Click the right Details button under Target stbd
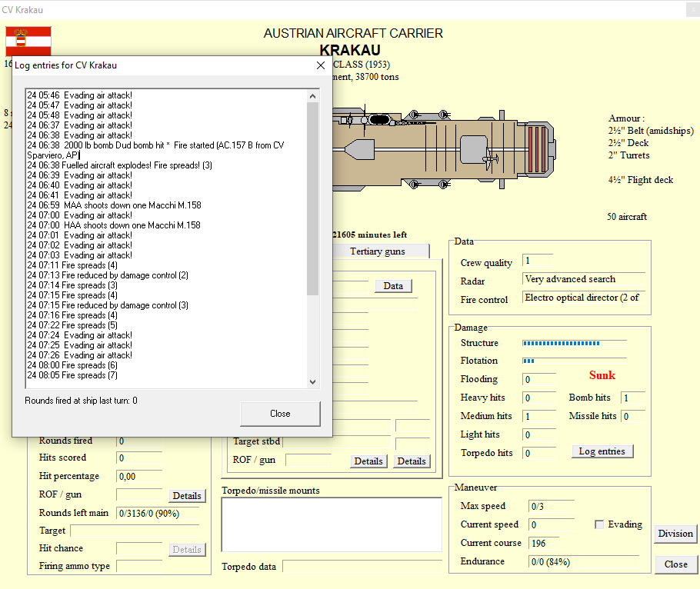 pos(412,461)
